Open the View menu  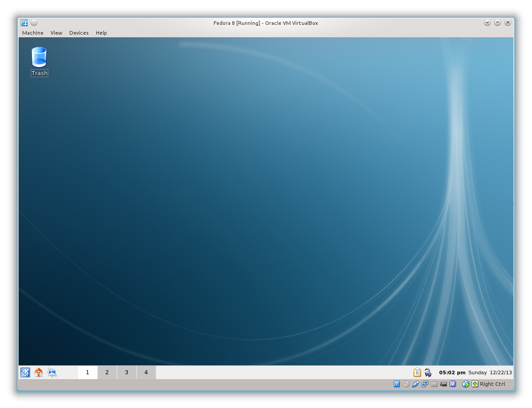coord(56,33)
